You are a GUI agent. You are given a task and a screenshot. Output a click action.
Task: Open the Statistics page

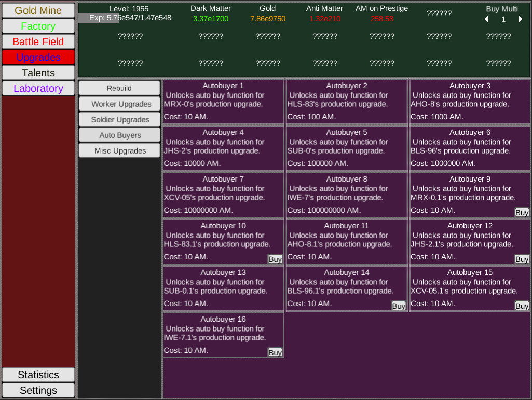click(38, 375)
